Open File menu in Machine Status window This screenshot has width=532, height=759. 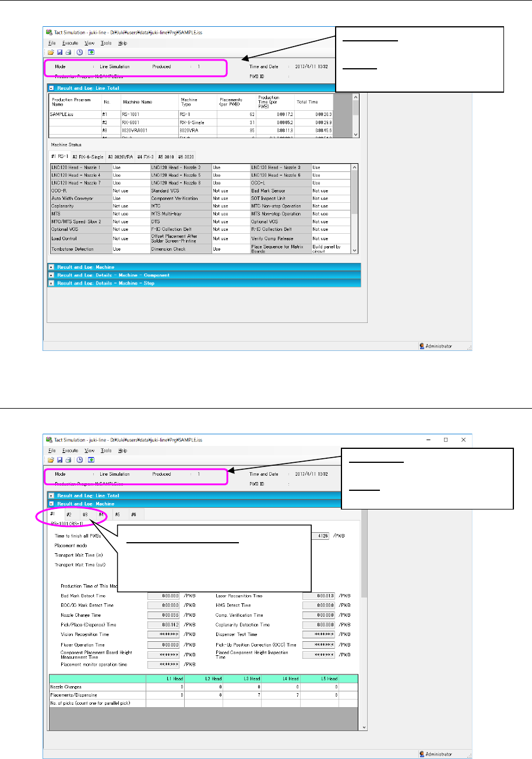point(52,43)
